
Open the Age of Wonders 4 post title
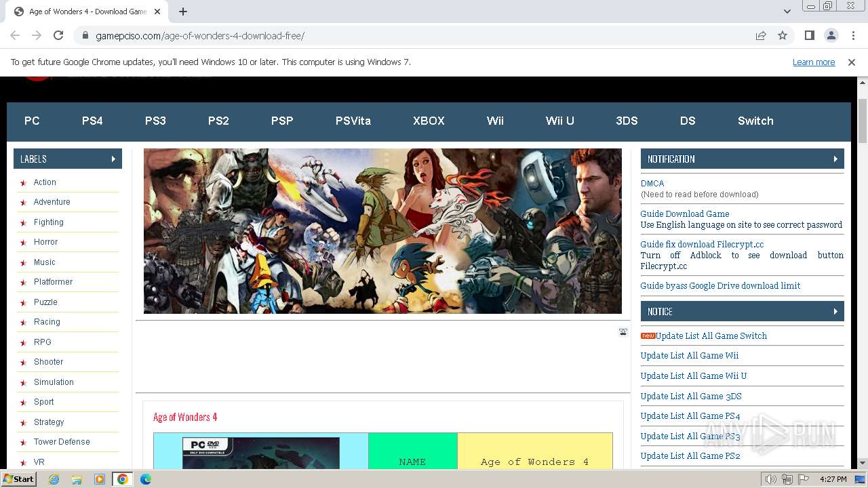(185, 417)
